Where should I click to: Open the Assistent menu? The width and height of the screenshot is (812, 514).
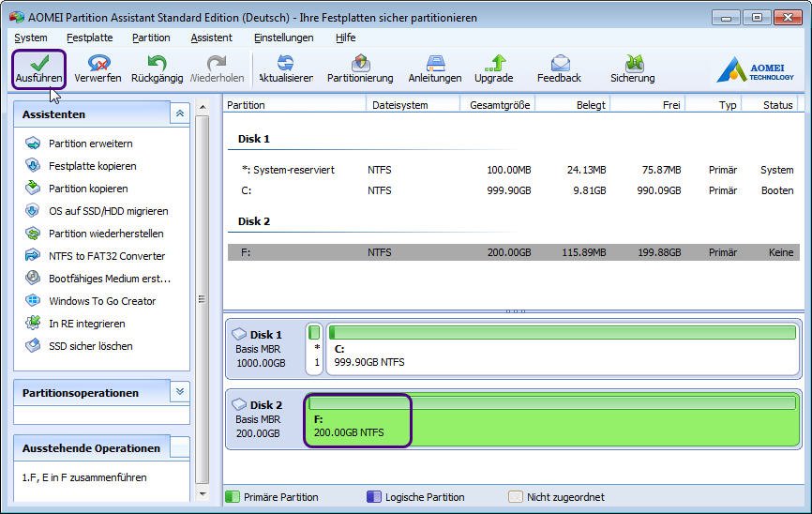pos(211,38)
